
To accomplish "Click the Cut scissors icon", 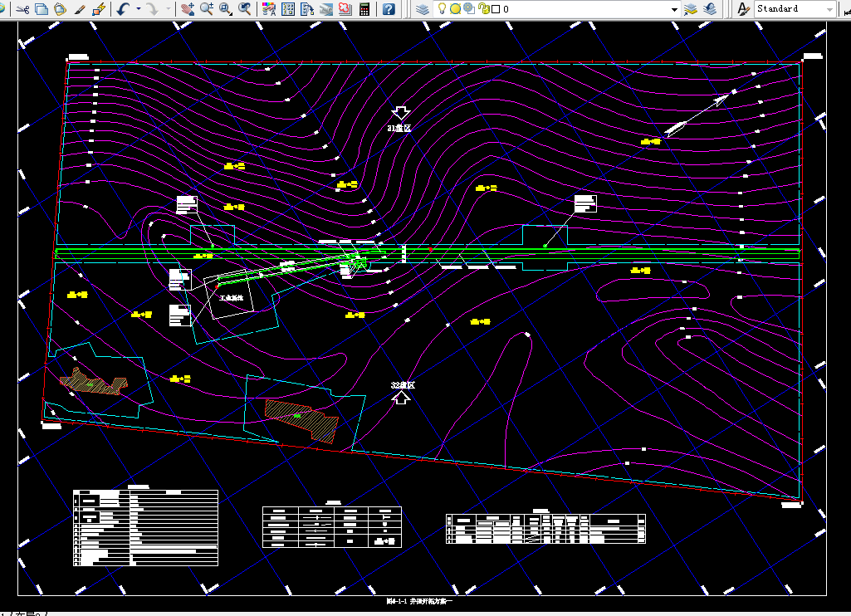I will (22, 9).
